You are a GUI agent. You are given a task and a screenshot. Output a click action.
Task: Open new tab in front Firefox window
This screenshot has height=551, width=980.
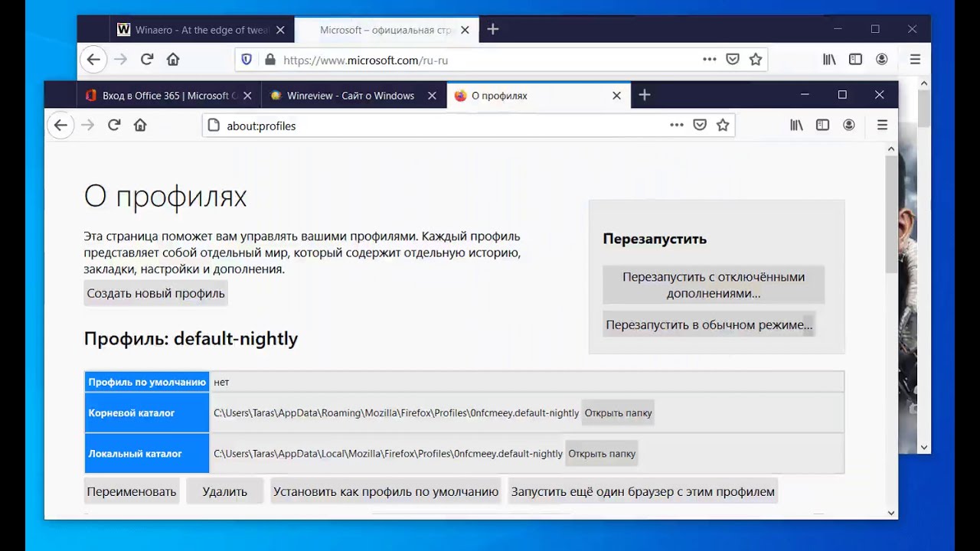(645, 95)
